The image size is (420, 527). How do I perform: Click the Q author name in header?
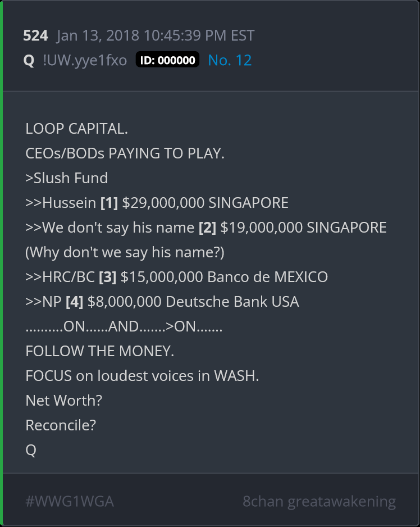tap(29, 61)
